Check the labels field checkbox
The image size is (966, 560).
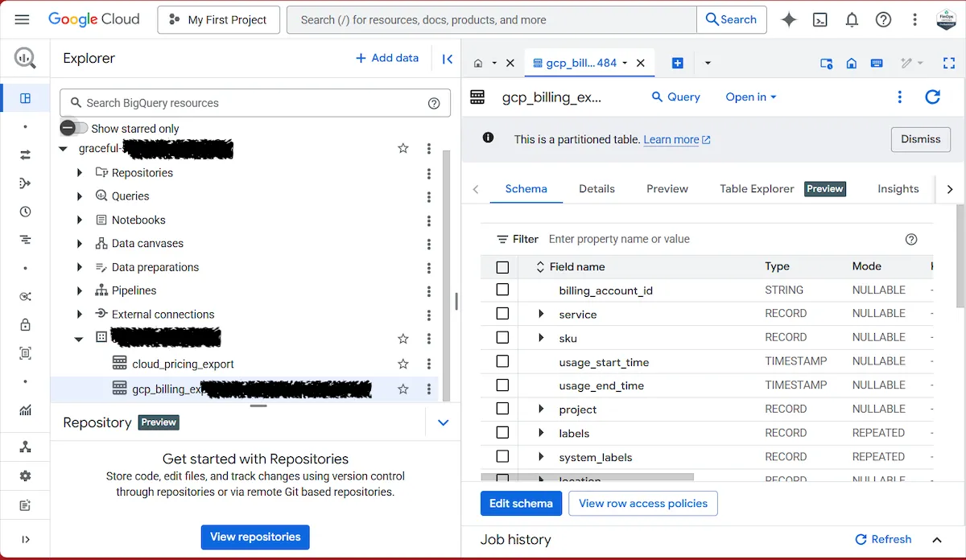(502, 433)
